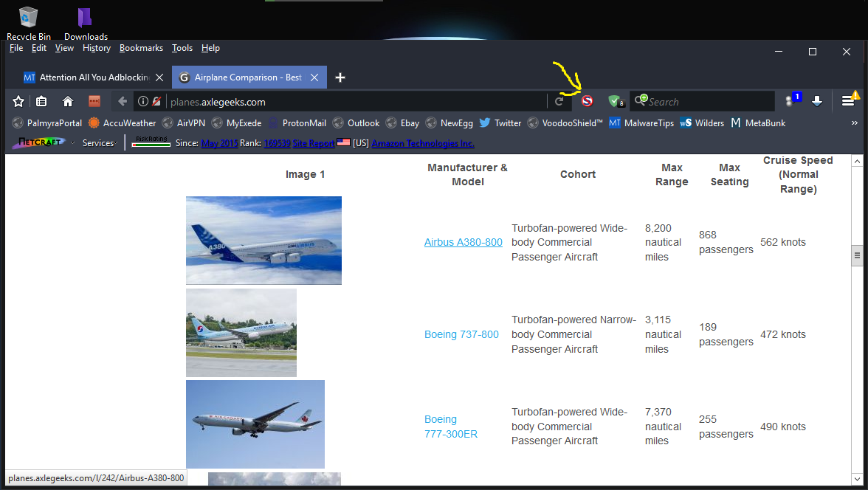Open the bookmarks list icon
The height and width of the screenshot is (490, 868).
[x=41, y=101]
